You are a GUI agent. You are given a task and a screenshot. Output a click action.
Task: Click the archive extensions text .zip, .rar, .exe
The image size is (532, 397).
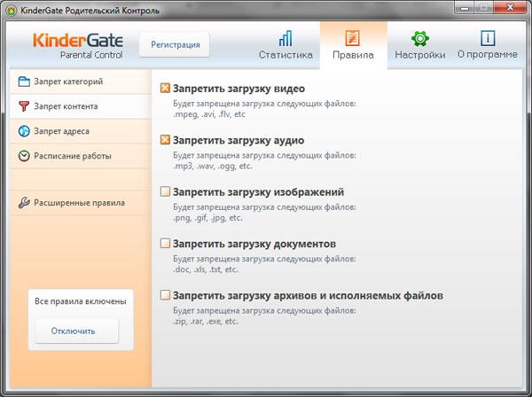[x=206, y=321]
